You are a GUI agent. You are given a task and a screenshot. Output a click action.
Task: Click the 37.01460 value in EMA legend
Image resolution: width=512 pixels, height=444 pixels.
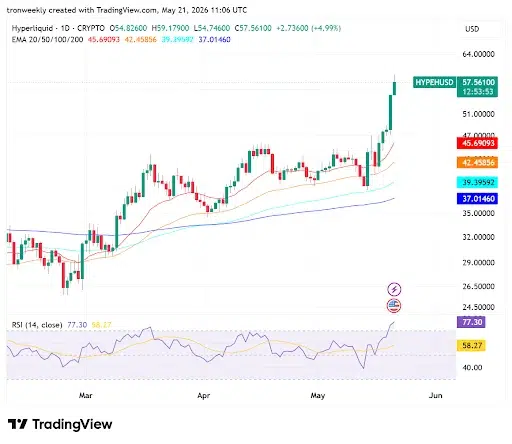pyautogui.click(x=215, y=40)
